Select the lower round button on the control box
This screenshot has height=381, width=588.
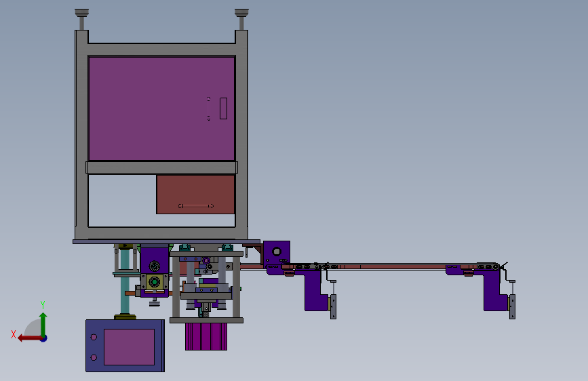[94, 357]
